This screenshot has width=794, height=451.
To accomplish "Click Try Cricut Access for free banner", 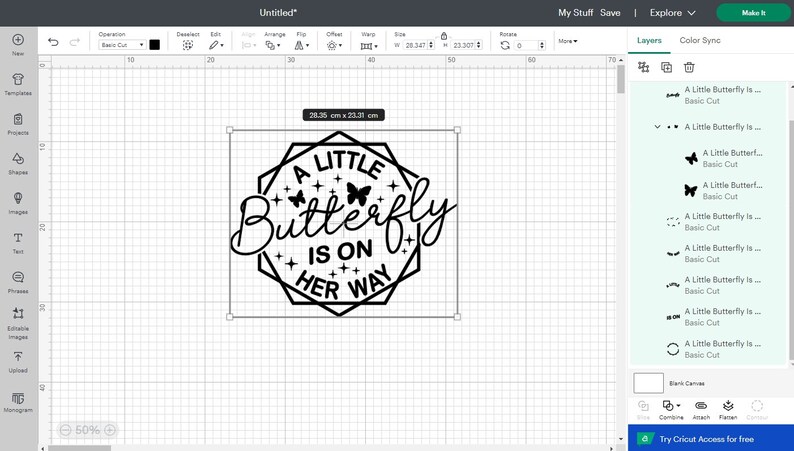I will 711,438.
